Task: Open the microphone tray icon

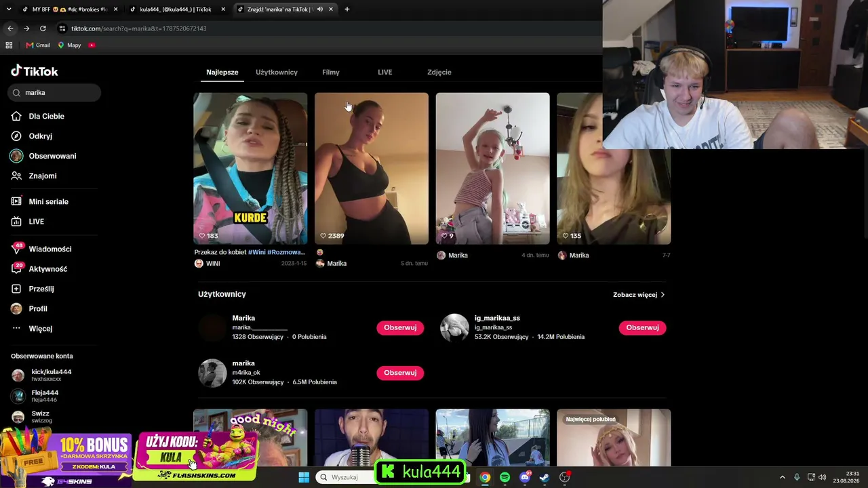Action: tap(797, 477)
